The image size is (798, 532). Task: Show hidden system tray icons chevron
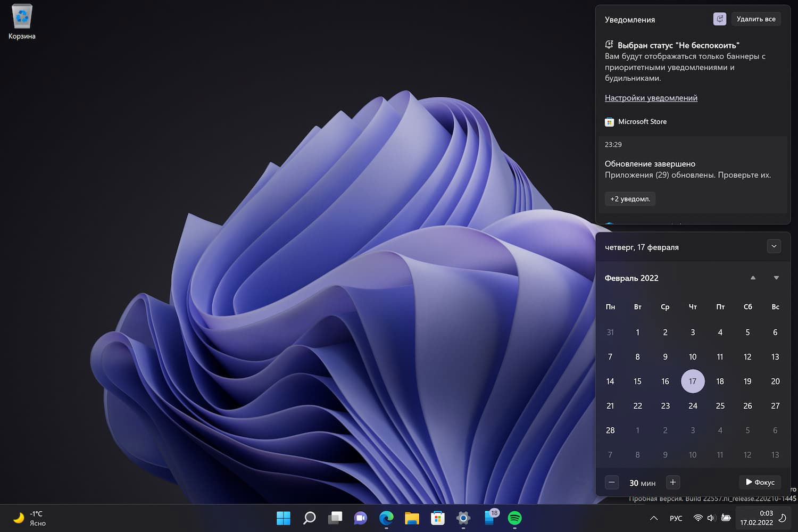coord(654,518)
